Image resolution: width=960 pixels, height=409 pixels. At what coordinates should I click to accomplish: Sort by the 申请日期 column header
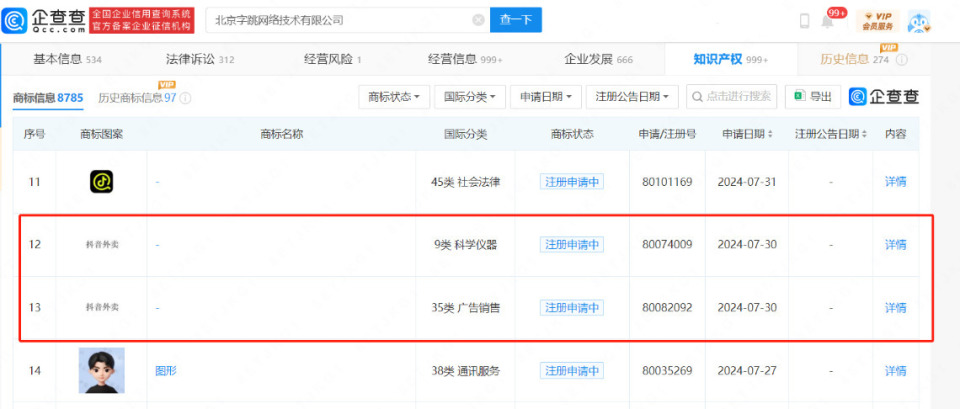[x=747, y=134]
